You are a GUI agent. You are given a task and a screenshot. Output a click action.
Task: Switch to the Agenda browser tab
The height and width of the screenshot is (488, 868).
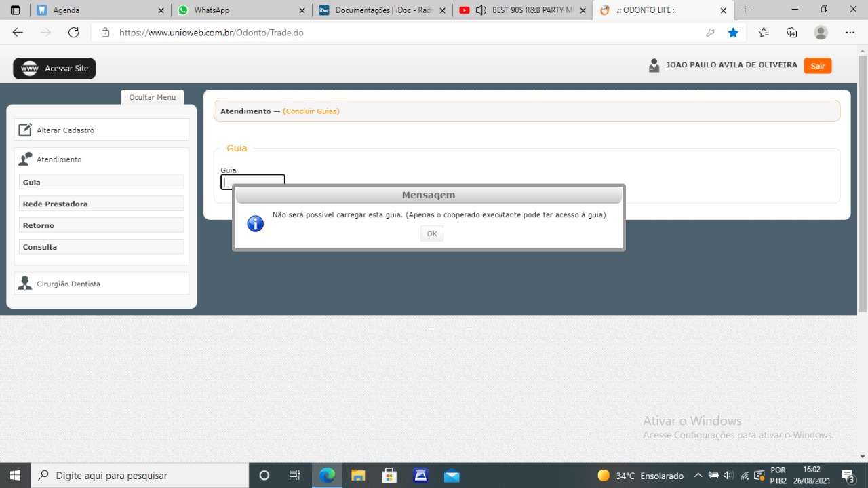pyautogui.click(x=100, y=10)
